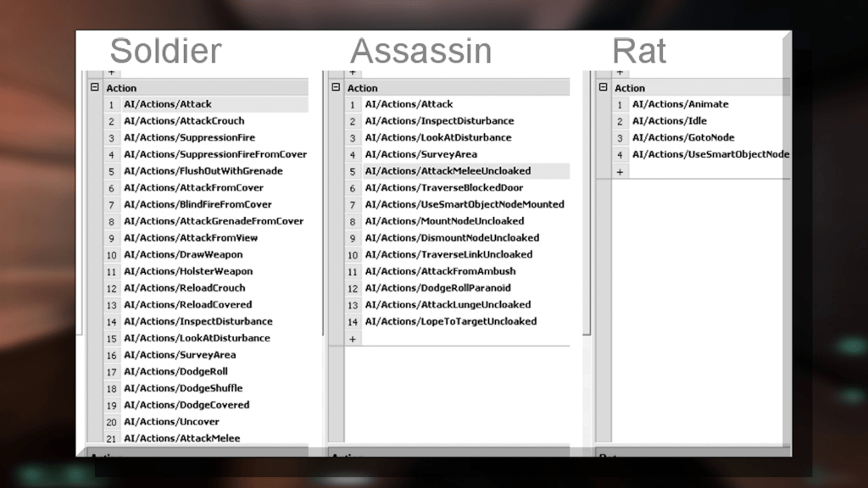Choose FlushOutWithGrenade action in Soldier list
Viewport: 868px width, 488px height.
pyautogui.click(x=203, y=171)
